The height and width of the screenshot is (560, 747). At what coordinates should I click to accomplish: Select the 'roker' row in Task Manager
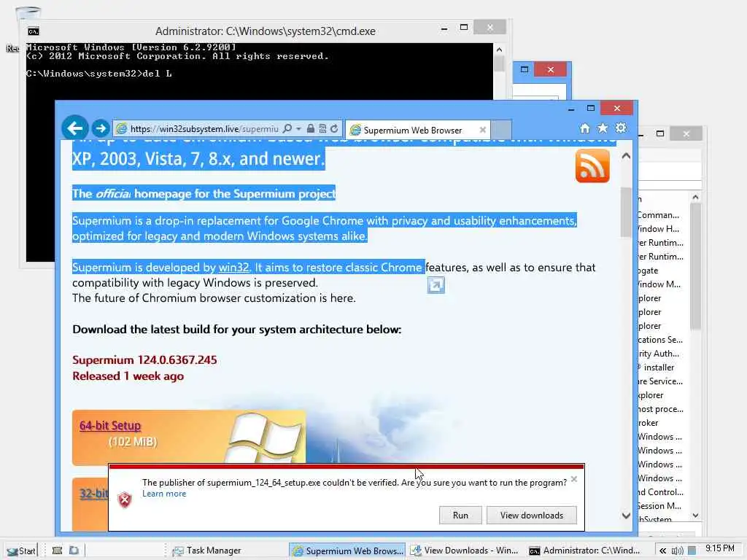662,423
